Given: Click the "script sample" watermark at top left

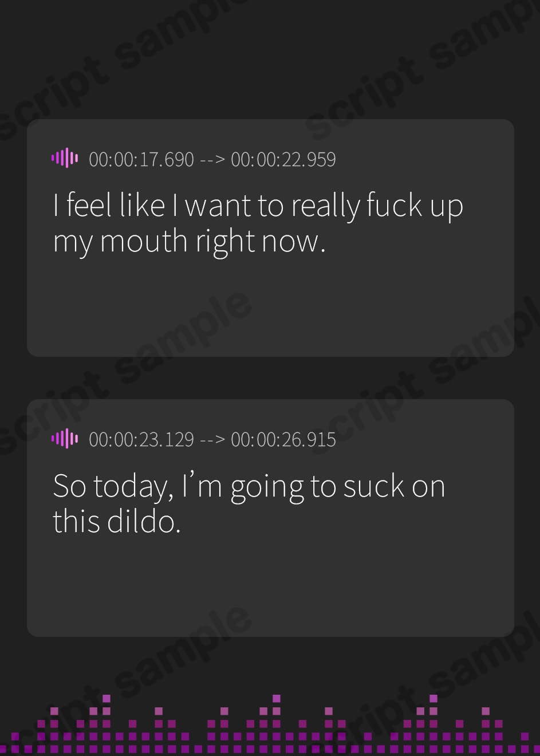Looking at the screenshot, I should pyautogui.click(x=109, y=63).
